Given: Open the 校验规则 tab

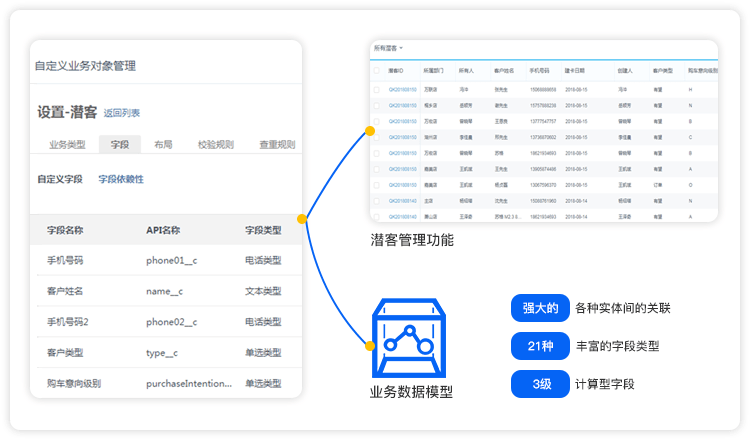Looking at the screenshot, I should [214, 145].
